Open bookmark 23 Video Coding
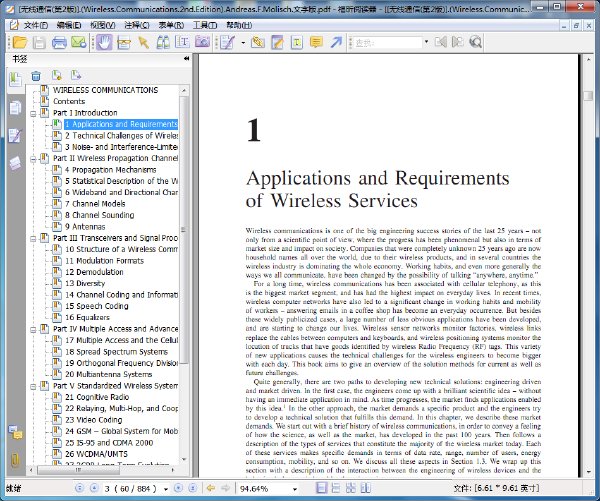The height and width of the screenshot is (501, 600). 93,420
